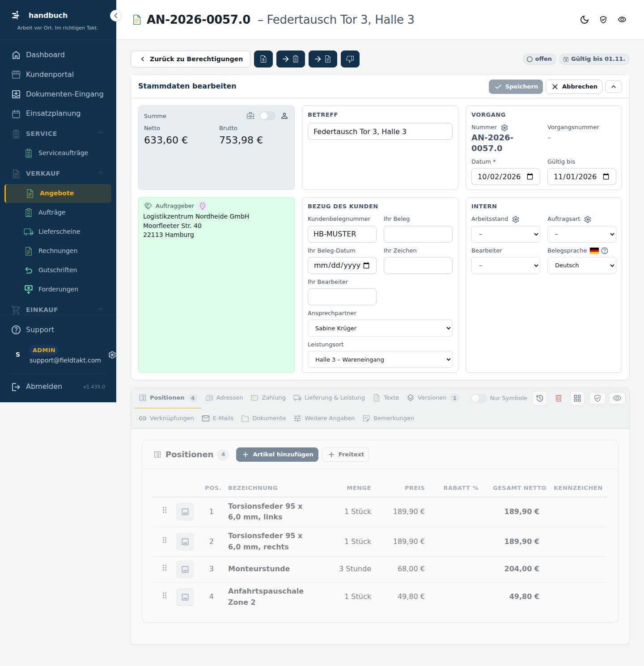Click the Speichern button
This screenshot has height=666, width=644.
(x=516, y=87)
